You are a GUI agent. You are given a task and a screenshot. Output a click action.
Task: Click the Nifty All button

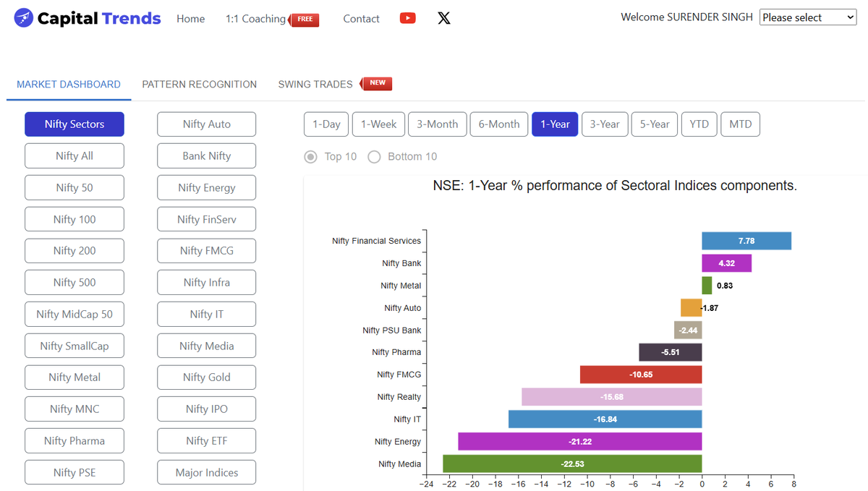pos(75,156)
